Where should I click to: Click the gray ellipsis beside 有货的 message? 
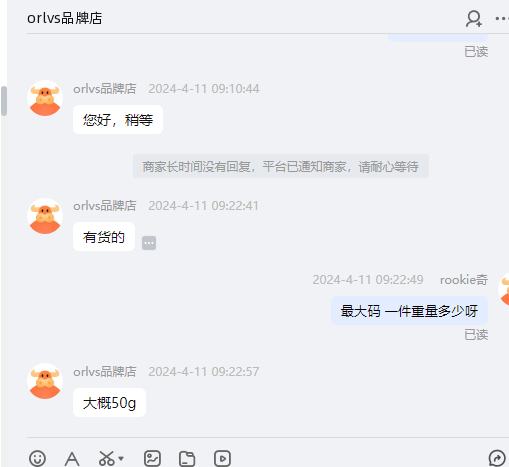click(x=149, y=243)
